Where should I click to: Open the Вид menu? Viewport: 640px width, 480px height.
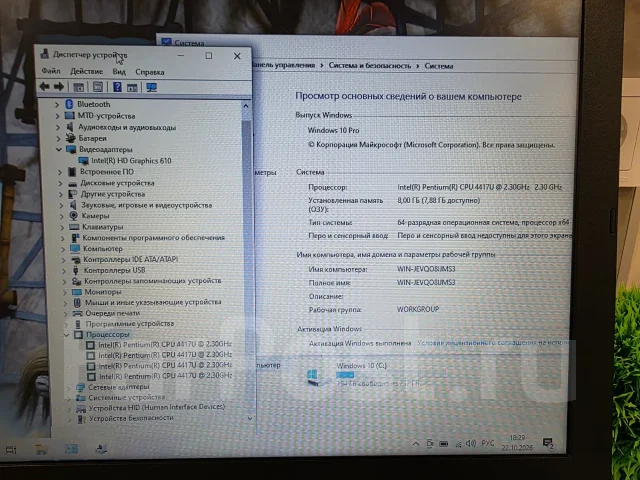pos(119,72)
